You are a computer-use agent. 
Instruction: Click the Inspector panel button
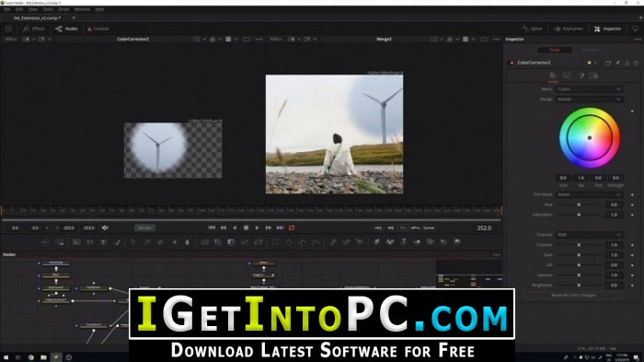(x=607, y=29)
